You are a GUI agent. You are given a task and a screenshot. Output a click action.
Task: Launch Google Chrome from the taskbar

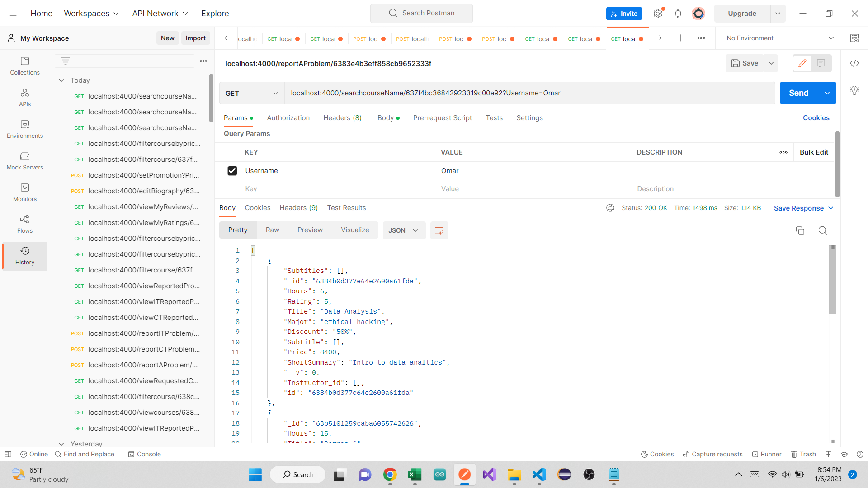390,474
